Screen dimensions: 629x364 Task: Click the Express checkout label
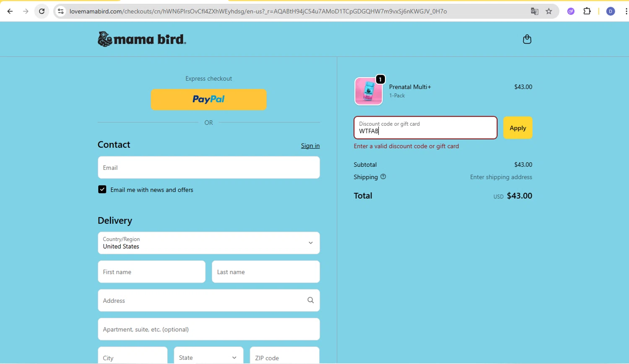coord(209,78)
